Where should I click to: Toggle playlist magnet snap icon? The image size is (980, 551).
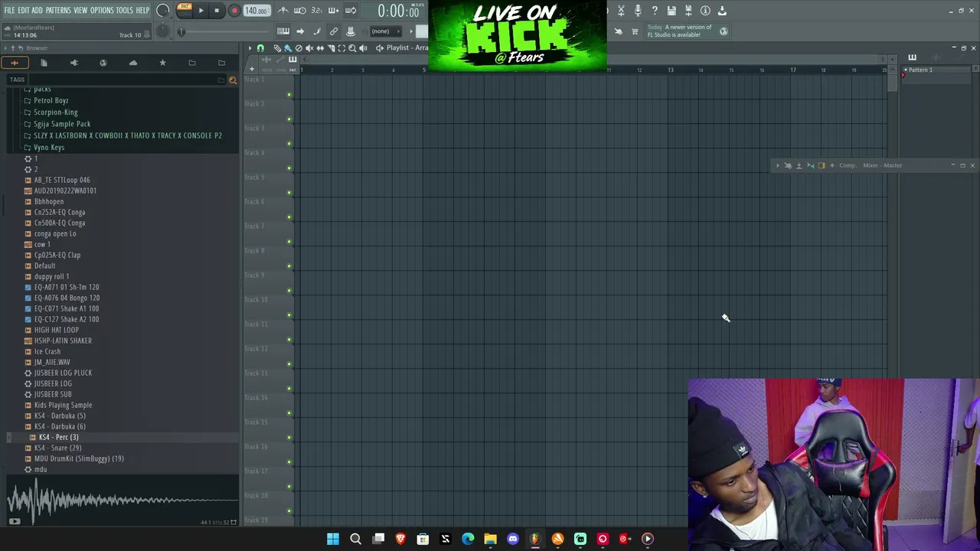click(x=260, y=48)
